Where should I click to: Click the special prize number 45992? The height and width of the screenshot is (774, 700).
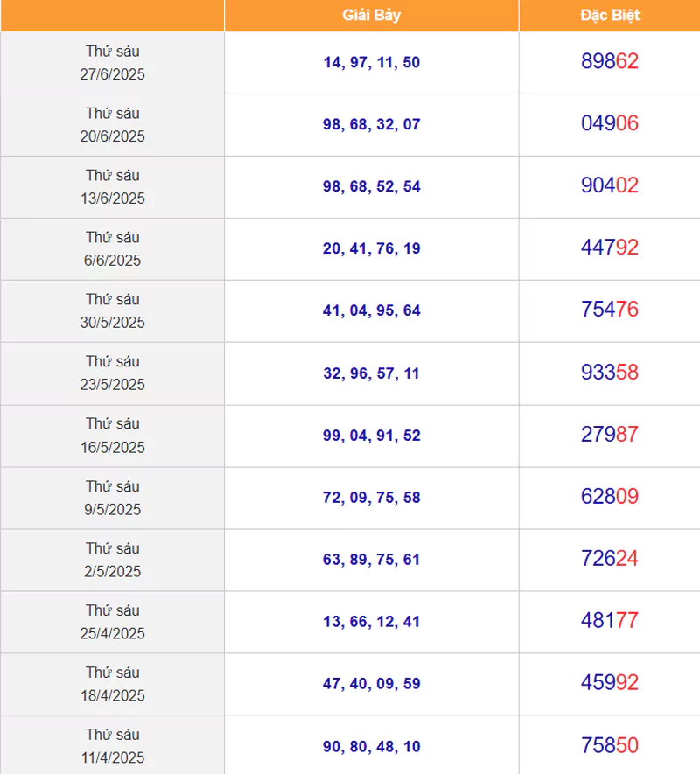pyautogui.click(x=610, y=682)
